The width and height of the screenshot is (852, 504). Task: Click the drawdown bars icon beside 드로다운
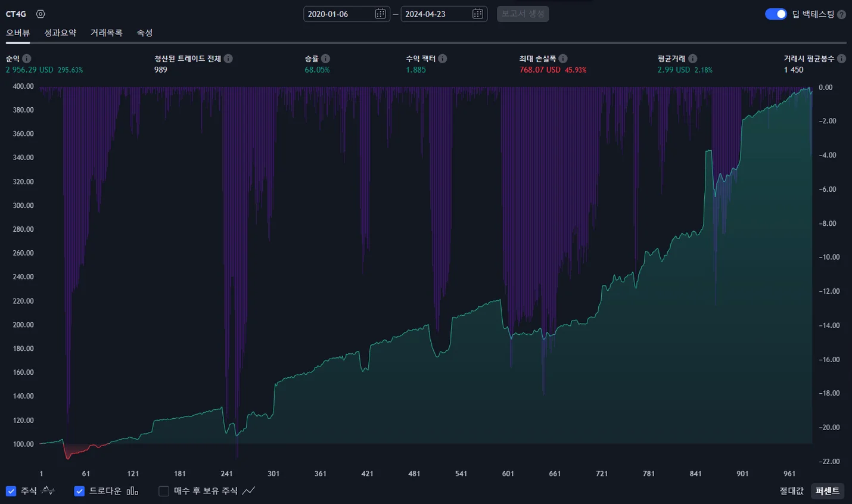(132, 491)
